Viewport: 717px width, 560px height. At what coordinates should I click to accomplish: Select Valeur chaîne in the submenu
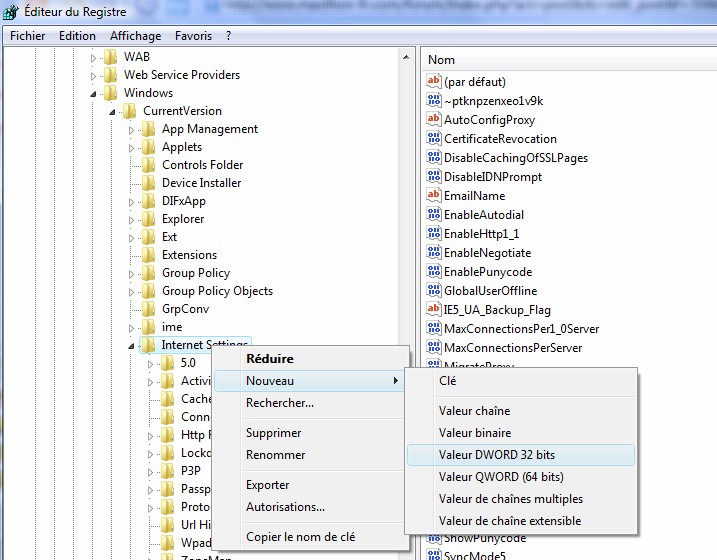point(521,411)
